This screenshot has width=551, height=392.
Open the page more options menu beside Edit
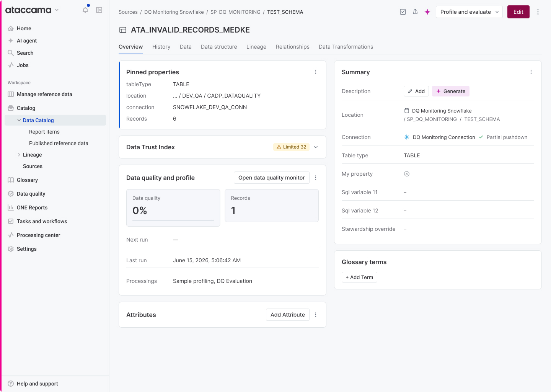[x=538, y=12]
